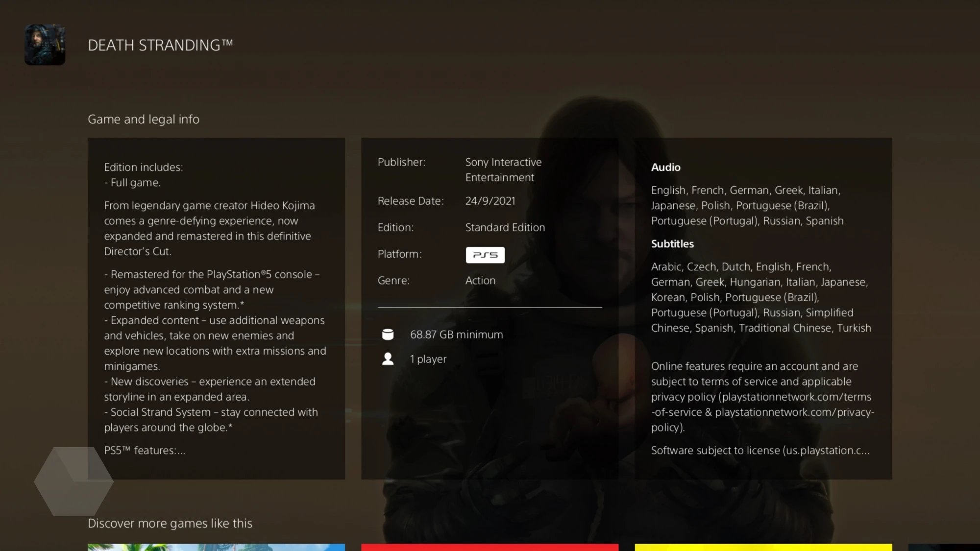Viewport: 980px width, 551px height.
Task: Select the 'DEATH STRANDING™' title
Action: coord(160,45)
